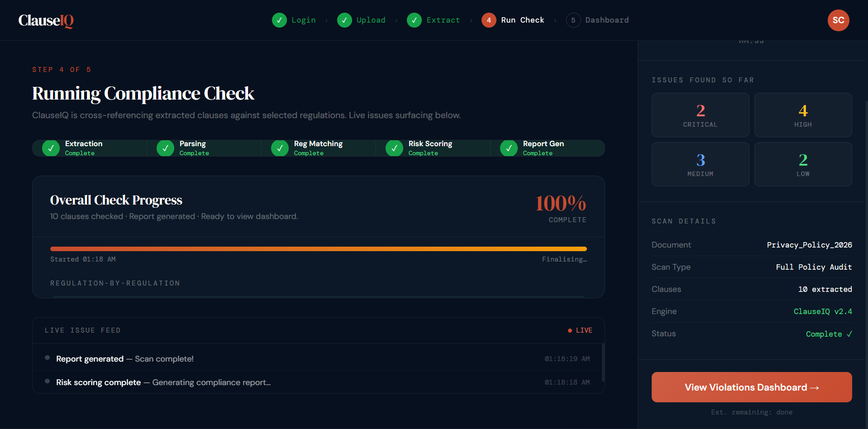Click the Extraction stage complete checkmark

[51, 148]
